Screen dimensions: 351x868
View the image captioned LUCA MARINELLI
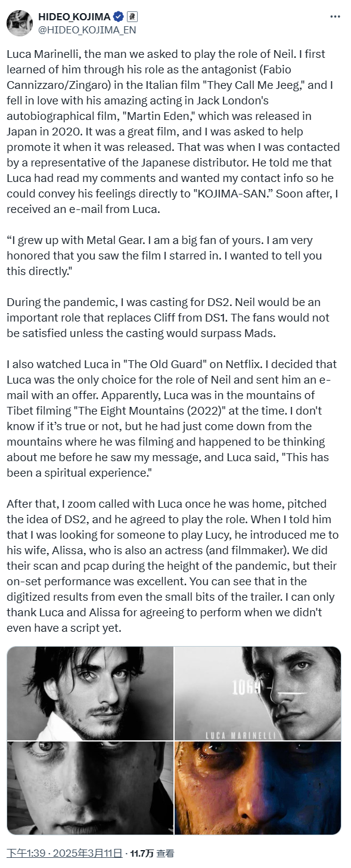pyautogui.click(x=258, y=693)
